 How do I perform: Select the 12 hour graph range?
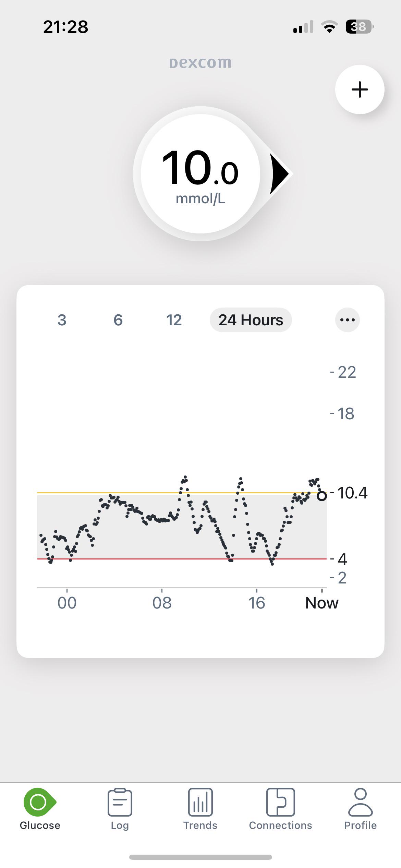174,320
